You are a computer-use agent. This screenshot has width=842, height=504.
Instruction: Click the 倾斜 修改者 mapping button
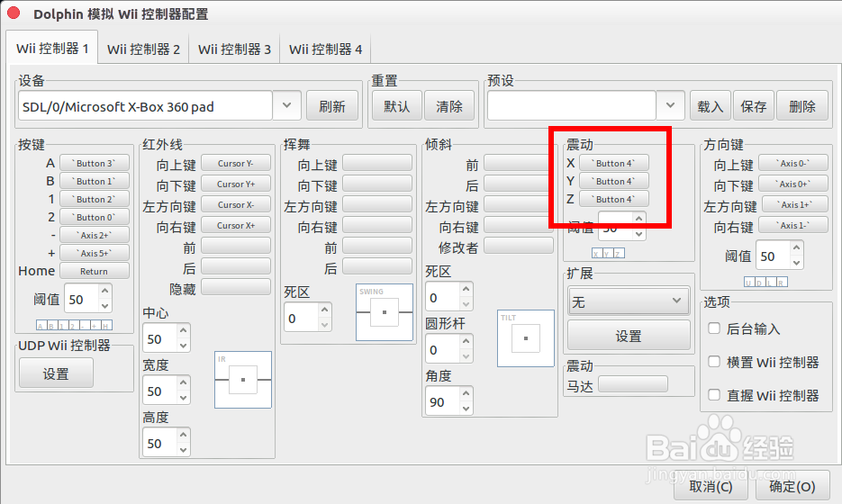click(518, 247)
